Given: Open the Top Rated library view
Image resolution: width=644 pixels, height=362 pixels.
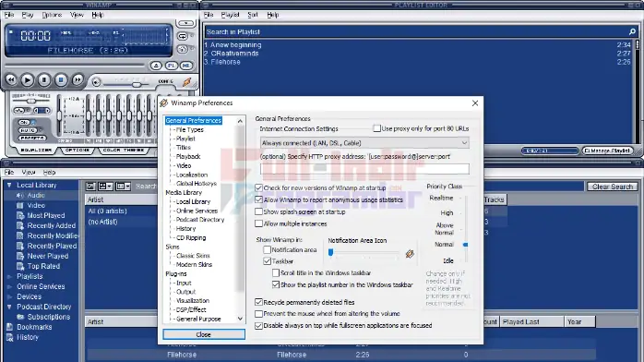Looking at the screenshot, I should [x=43, y=266].
